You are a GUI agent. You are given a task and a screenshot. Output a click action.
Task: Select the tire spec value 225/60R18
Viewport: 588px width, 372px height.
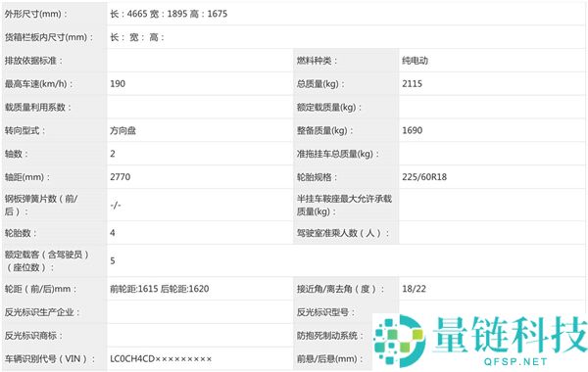pyautogui.click(x=424, y=177)
